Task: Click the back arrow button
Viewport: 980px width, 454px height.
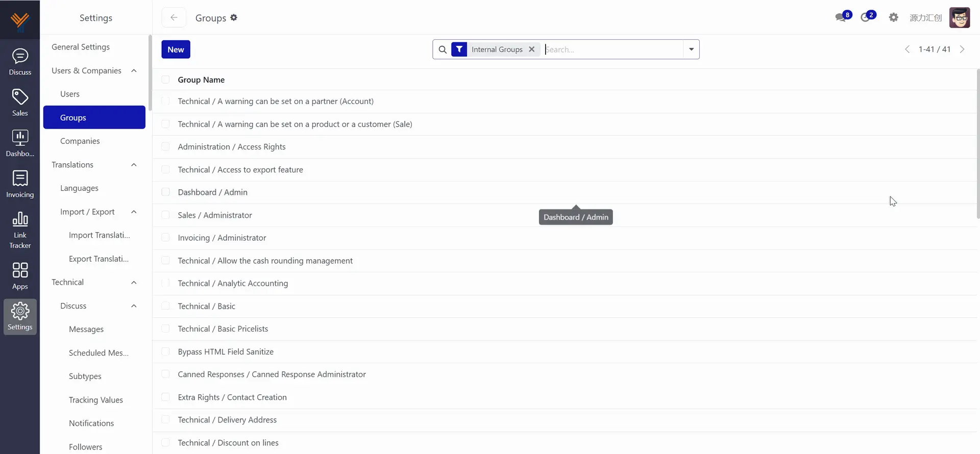Action: point(174,18)
